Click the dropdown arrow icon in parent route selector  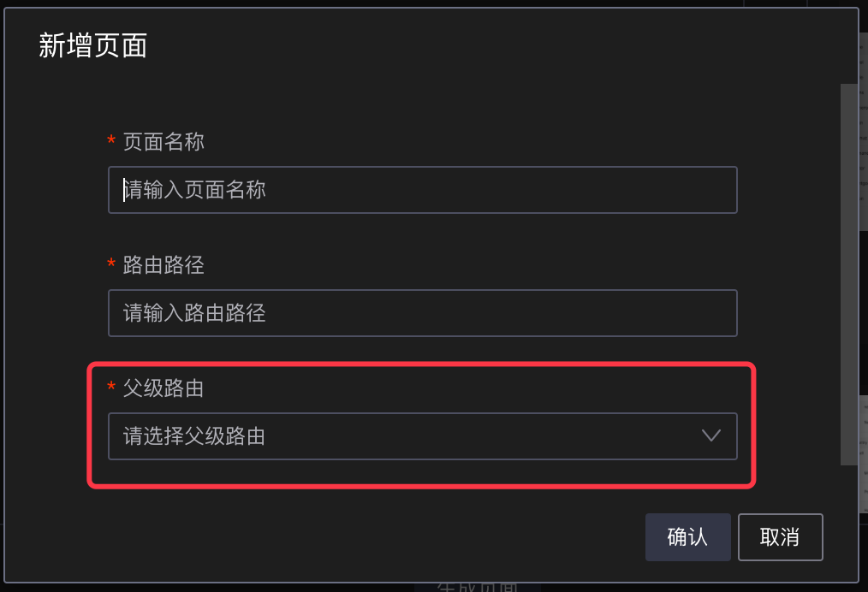coord(710,436)
